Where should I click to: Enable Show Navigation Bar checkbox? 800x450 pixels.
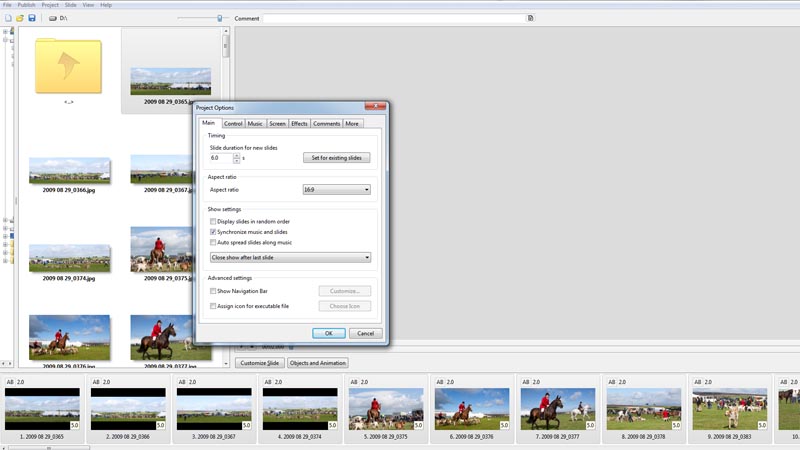click(213, 291)
